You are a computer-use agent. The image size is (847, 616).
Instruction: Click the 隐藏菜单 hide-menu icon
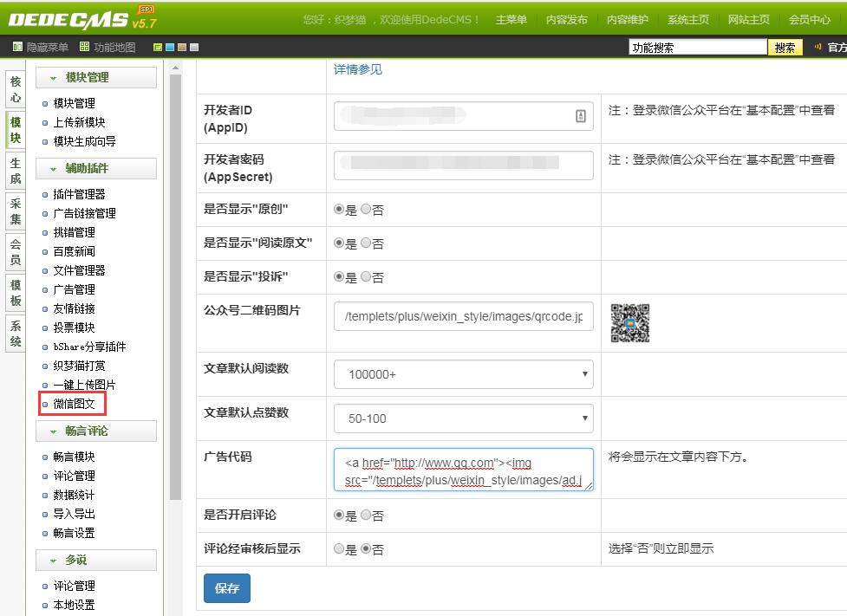17,48
